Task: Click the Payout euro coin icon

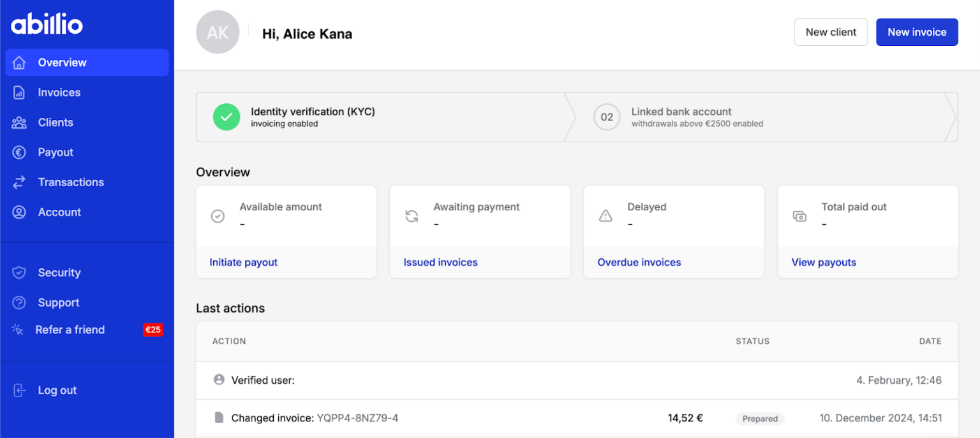Action: tap(19, 152)
